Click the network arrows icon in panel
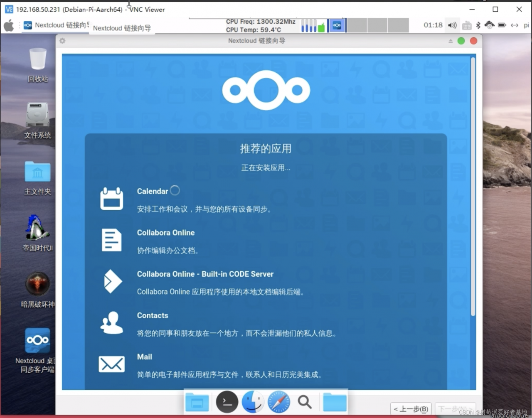 click(515, 25)
